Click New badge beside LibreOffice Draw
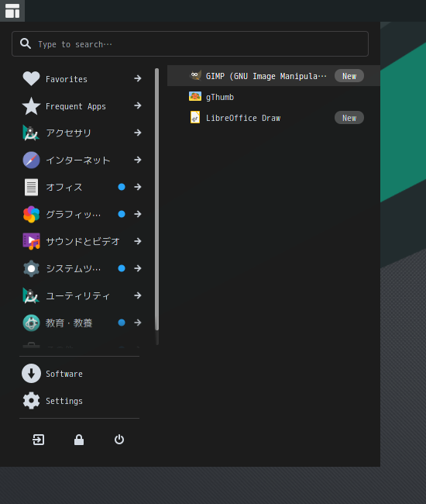 349,118
